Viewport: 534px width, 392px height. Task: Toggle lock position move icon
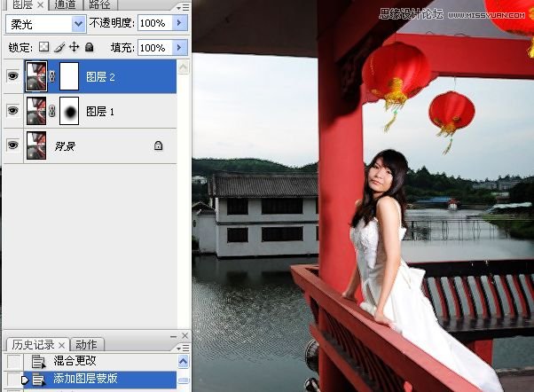click(x=74, y=47)
